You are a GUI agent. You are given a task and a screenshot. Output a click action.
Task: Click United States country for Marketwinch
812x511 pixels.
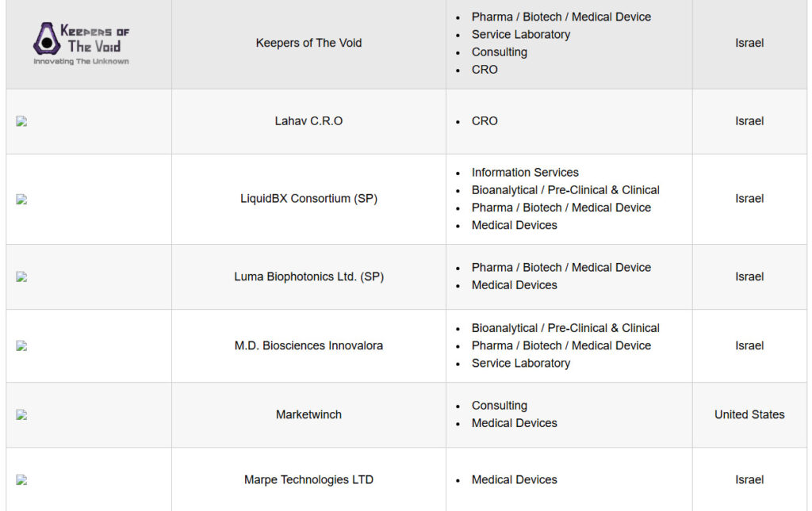(x=749, y=415)
